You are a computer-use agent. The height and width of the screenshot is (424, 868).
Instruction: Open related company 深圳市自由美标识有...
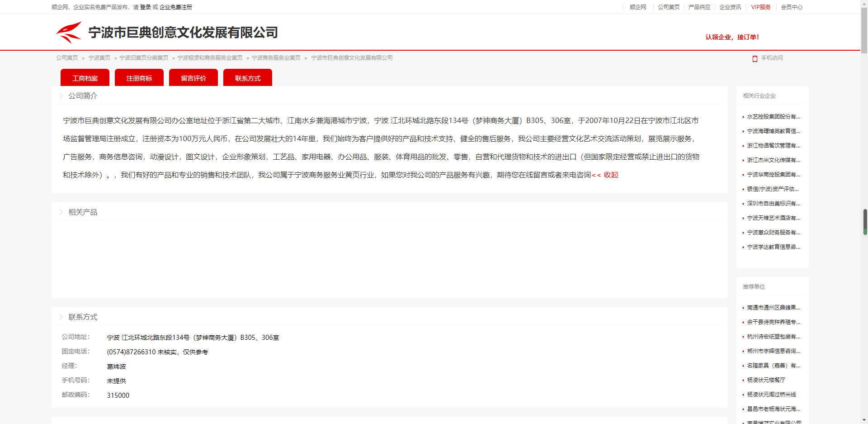pyautogui.click(x=774, y=204)
